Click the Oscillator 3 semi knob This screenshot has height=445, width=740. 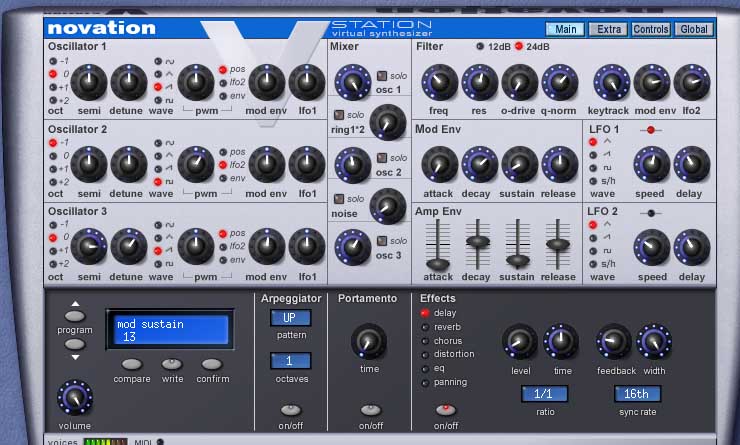89,246
